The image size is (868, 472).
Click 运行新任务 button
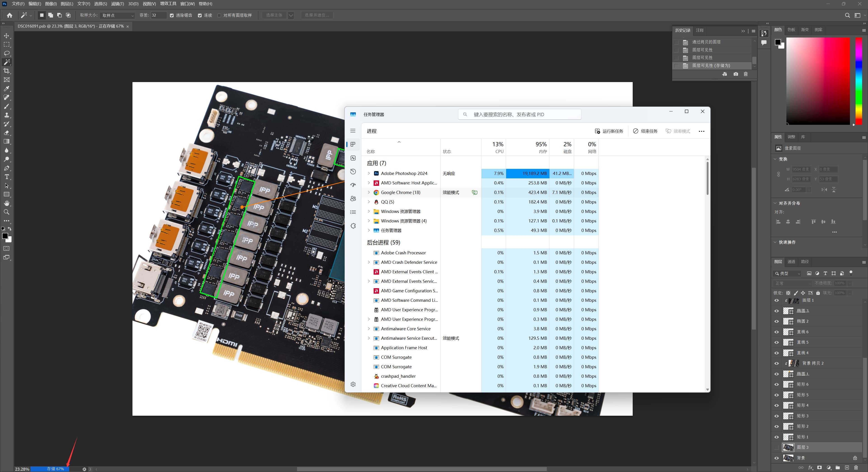point(609,131)
